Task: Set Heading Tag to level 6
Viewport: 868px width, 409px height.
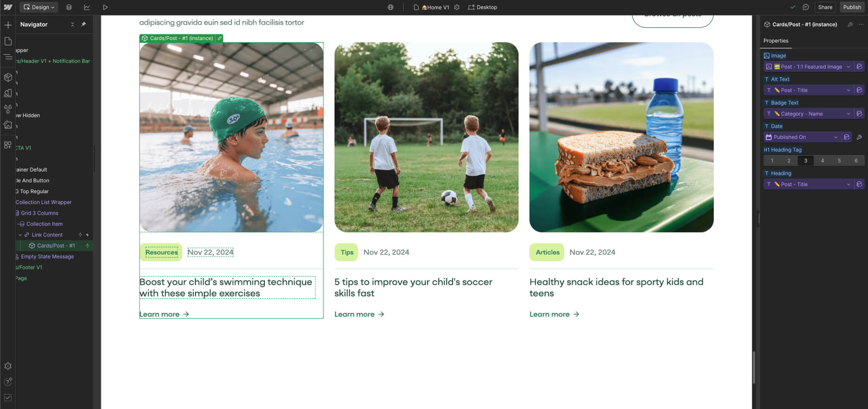Action: click(856, 161)
